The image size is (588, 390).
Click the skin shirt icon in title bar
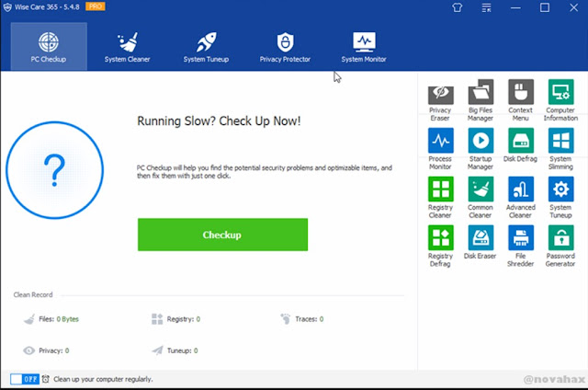(458, 7)
